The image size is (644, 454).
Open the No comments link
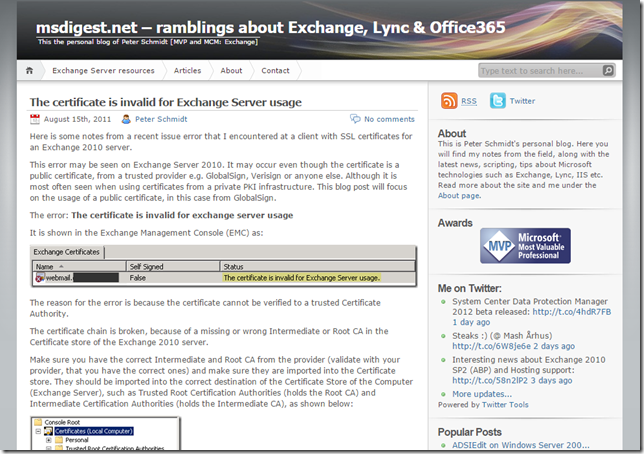coord(389,119)
